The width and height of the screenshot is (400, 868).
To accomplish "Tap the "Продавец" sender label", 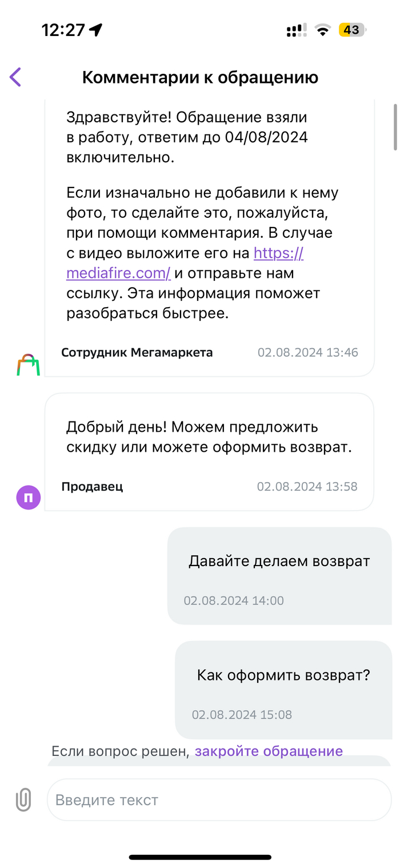I will coord(92,487).
